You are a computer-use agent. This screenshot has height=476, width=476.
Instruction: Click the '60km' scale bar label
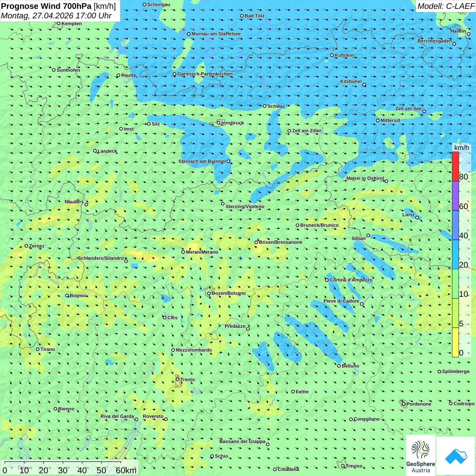pyautogui.click(x=126, y=470)
